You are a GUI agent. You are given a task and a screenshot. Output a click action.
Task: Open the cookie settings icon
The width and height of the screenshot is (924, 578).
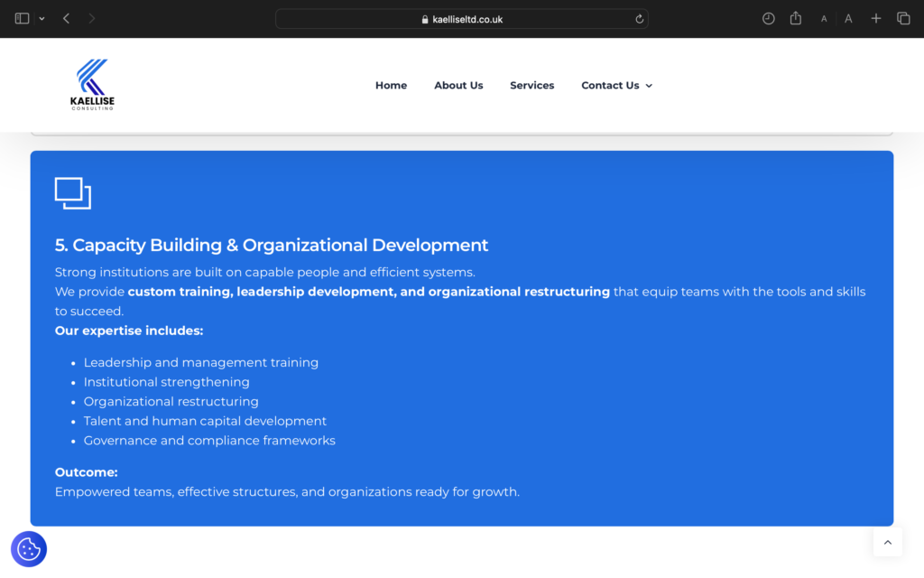[28, 549]
